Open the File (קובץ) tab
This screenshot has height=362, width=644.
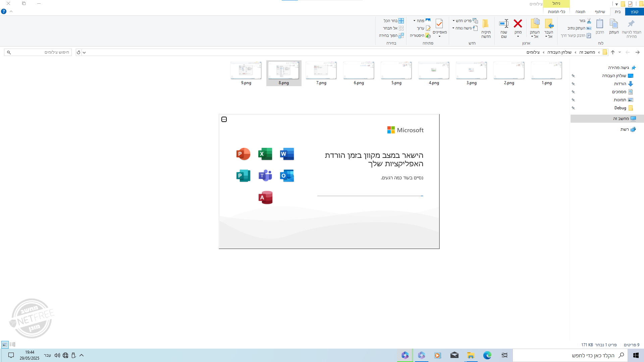coord(635,12)
